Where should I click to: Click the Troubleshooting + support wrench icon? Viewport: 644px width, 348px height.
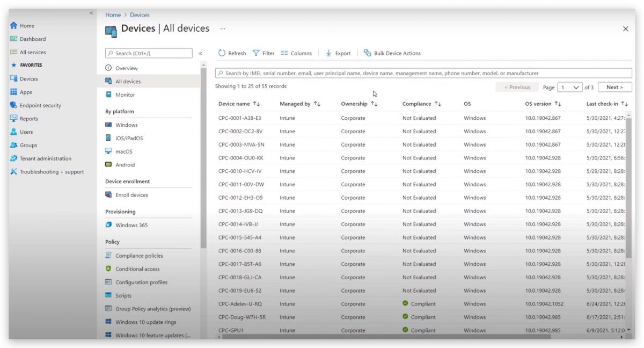coord(13,172)
